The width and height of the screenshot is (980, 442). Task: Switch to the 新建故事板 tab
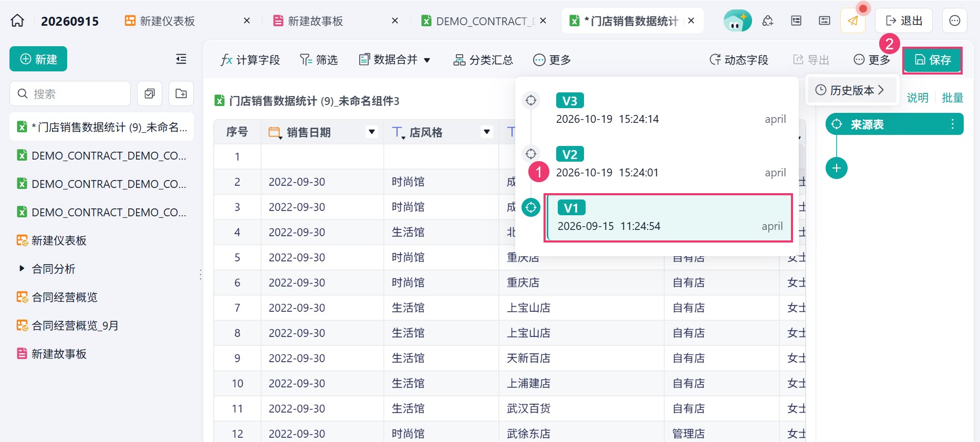coord(308,21)
